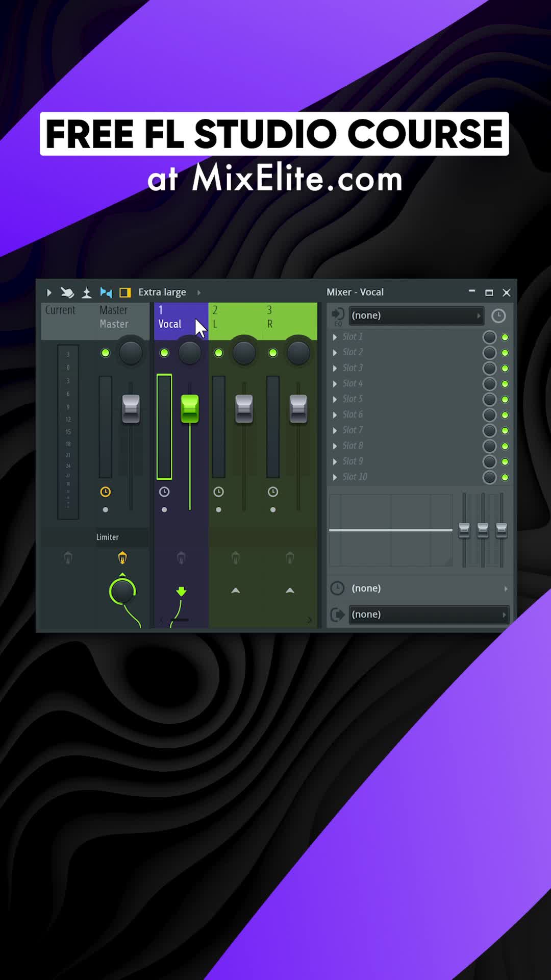Mute the Master track green light
This screenshot has height=980, width=551.
click(106, 353)
